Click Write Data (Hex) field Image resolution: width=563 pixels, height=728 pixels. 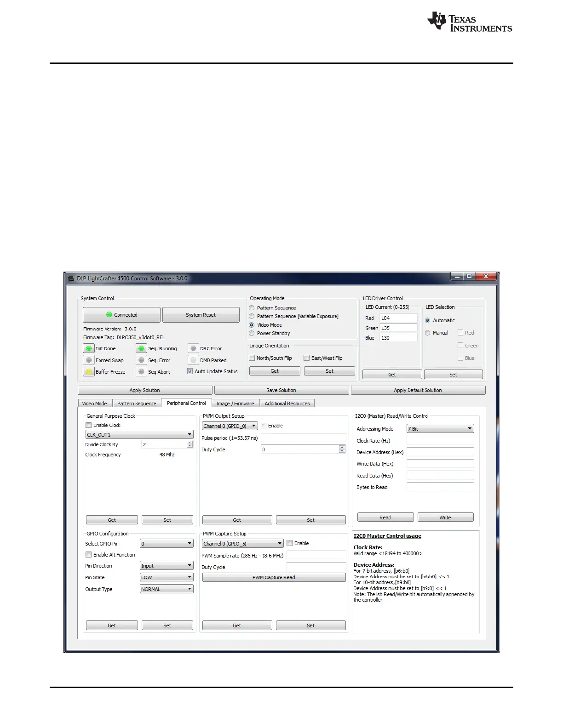click(440, 464)
